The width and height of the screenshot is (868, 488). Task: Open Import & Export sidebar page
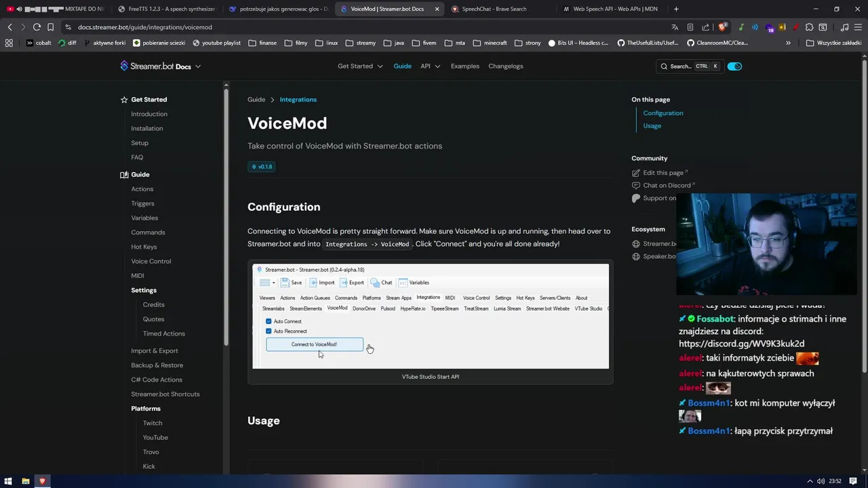(155, 351)
